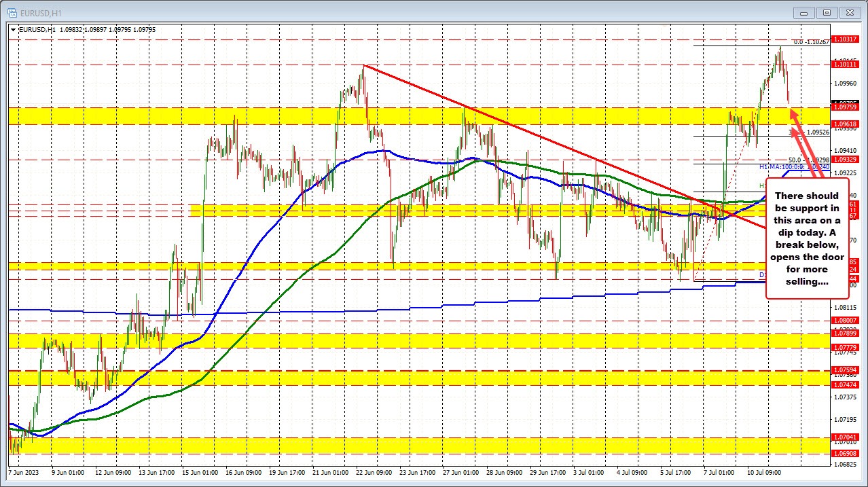Viewport: 868px width, 487px height.
Task: Click the chart icon in the window title bar
Action: click(11, 12)
